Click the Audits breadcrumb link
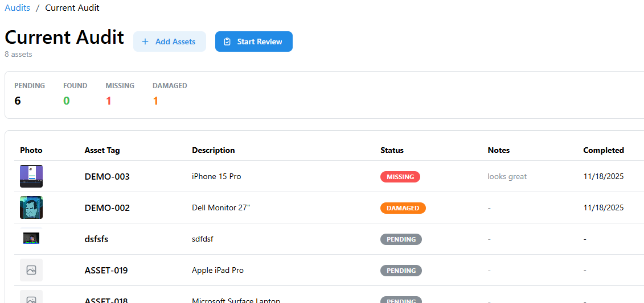This screenshot has height=303, width=644. (x=17, y=8)
